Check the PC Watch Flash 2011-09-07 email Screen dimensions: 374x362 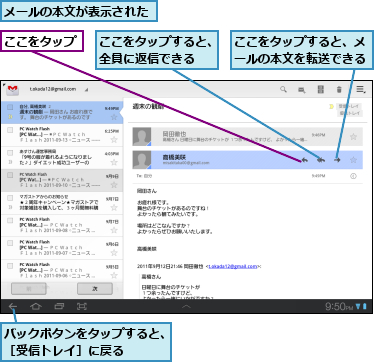[x=10, y=243]
